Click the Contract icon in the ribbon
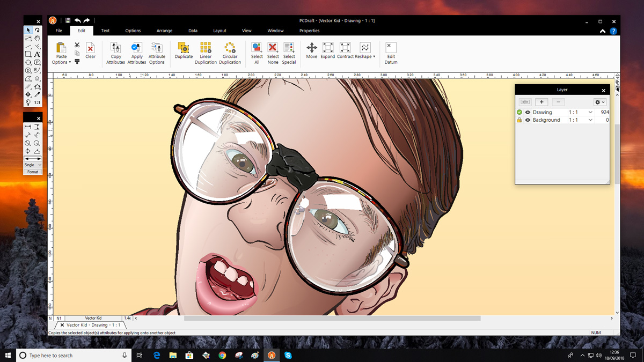The width and height of the screenshot is (644, 362). 345,48
